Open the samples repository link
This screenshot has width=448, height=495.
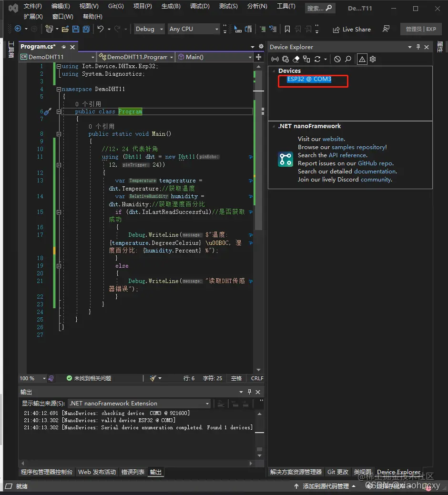pos(358,147)
